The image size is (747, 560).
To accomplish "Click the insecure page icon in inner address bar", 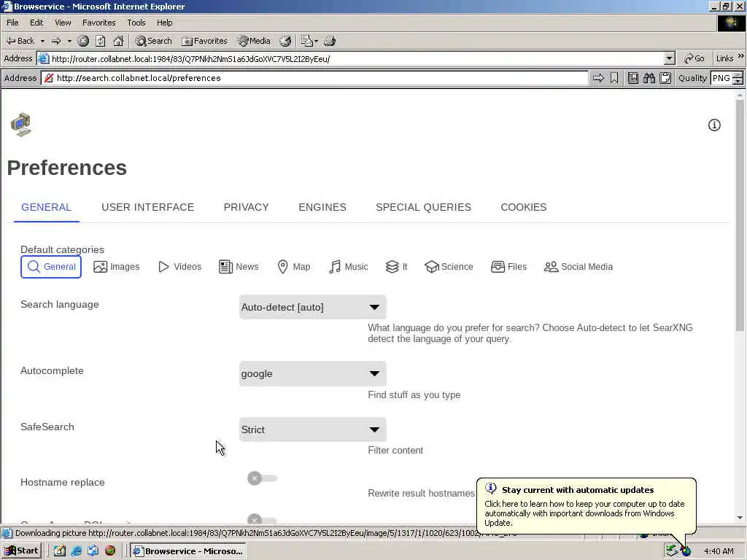I will [49, 78].
